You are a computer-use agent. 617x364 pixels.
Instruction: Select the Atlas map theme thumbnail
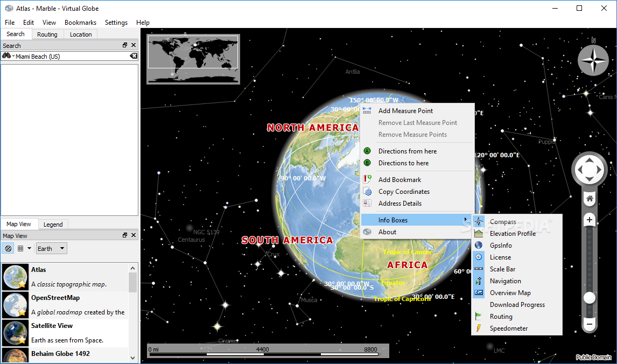[16, 277]
